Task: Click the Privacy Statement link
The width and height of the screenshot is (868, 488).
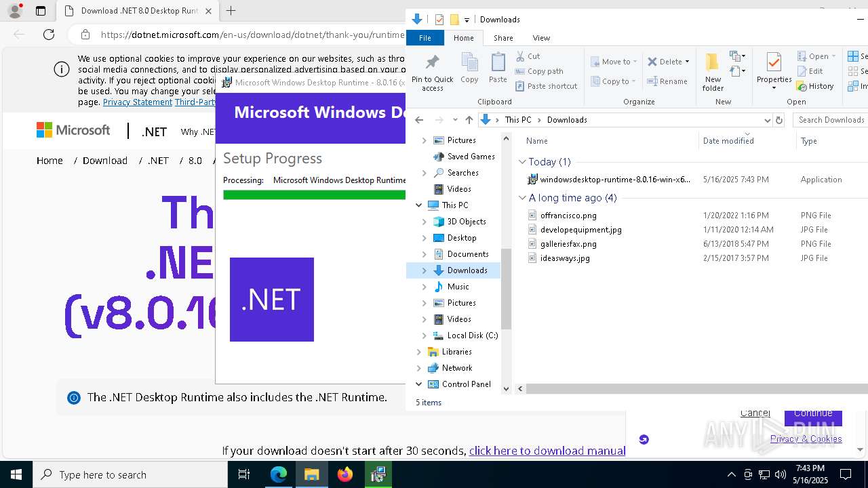Action: (138, 102)
